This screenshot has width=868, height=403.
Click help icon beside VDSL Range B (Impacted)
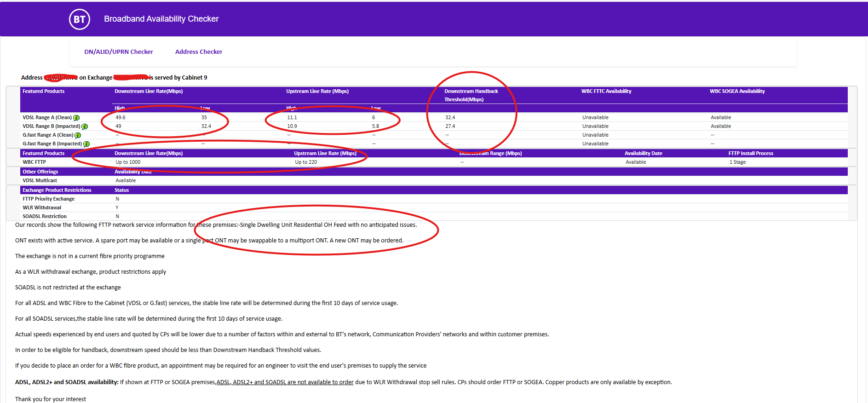click(x=85, y=127)
